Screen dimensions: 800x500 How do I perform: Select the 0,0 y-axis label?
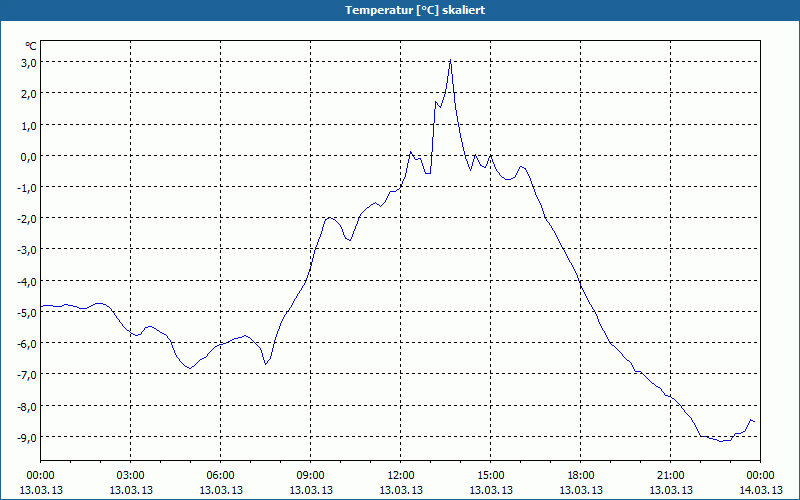click(28, 157)
